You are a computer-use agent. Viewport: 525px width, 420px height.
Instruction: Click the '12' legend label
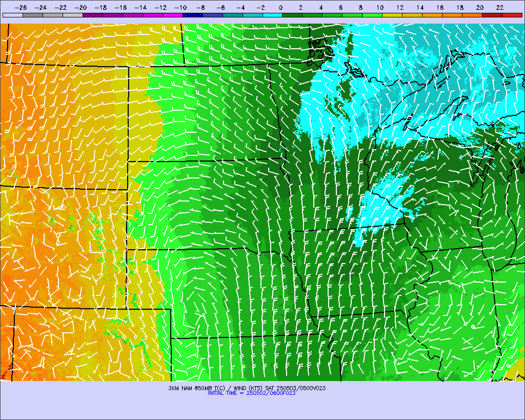click(x=400, y=7)
